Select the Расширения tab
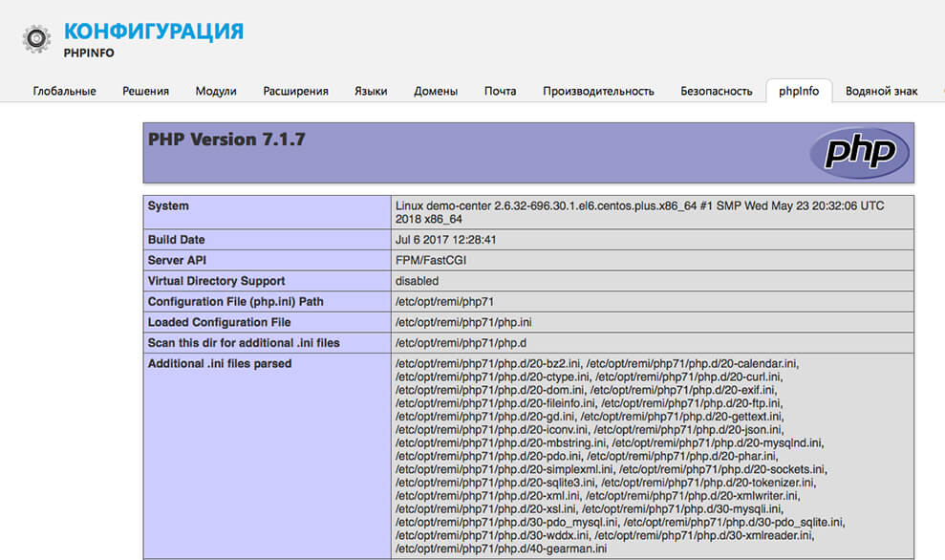 pos(295,91)
